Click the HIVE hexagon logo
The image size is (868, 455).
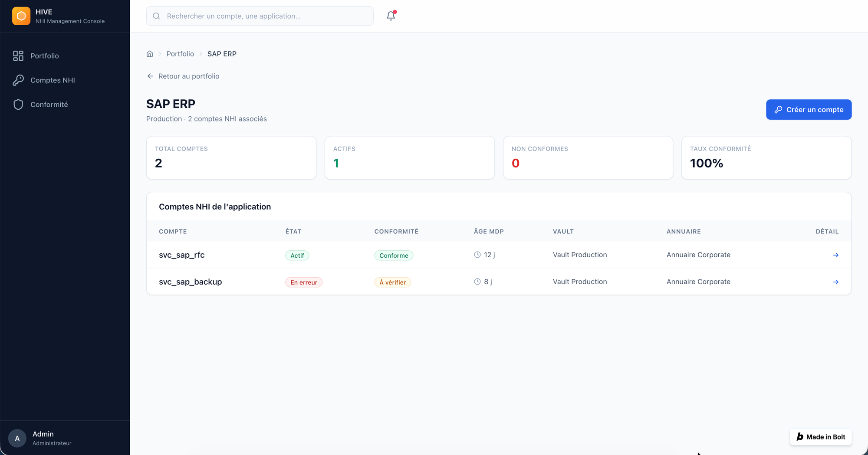[x=21, y=16]
